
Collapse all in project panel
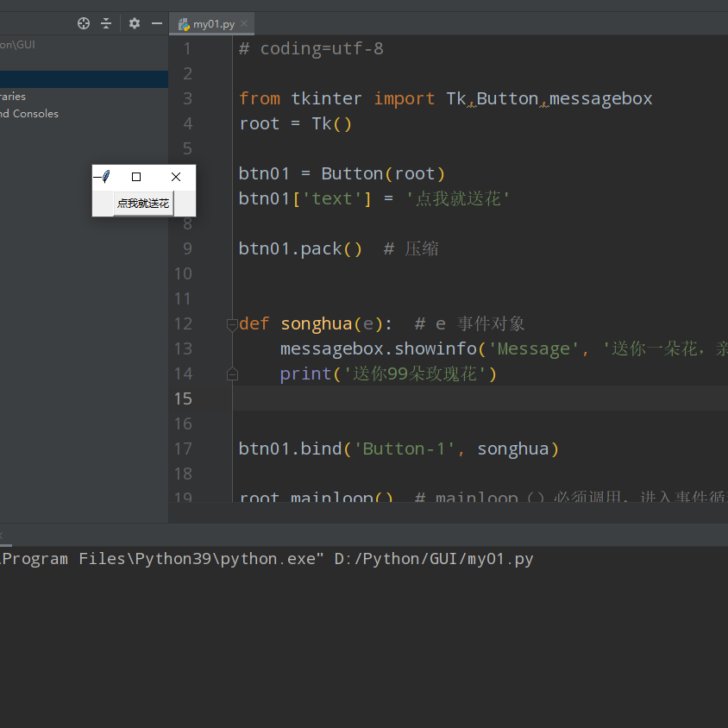click(x=106, y=23)
